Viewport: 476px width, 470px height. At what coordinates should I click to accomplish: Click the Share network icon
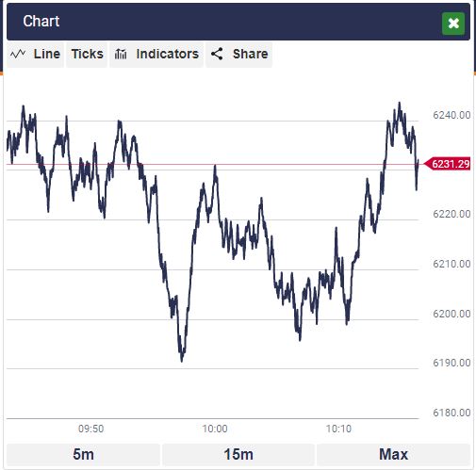tap(217, 54)
